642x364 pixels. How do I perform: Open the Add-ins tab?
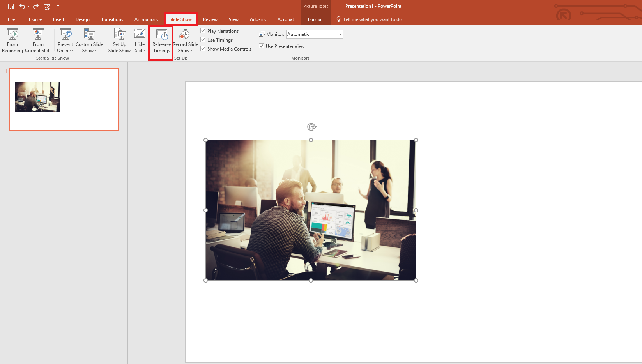(x=258, y=19)
